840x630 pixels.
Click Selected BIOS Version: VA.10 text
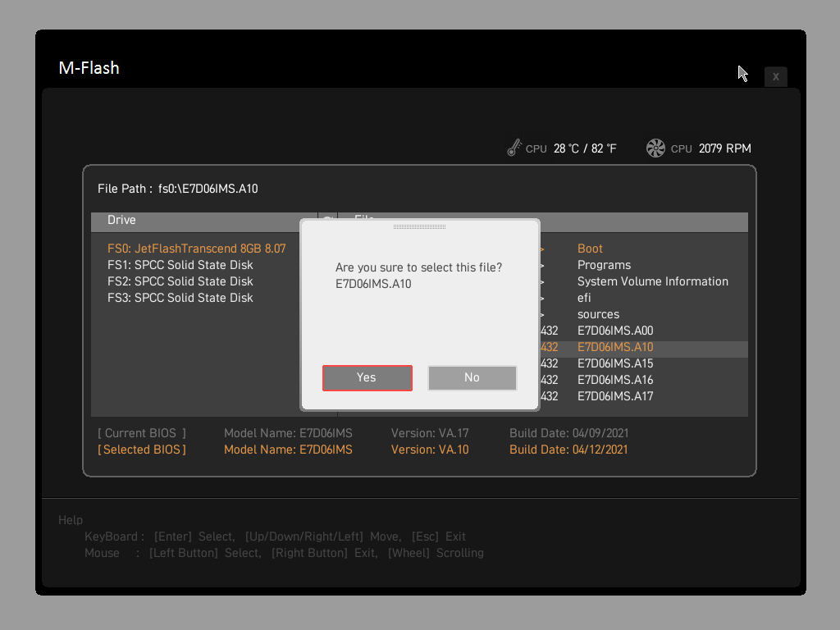(x=430, y=450)
